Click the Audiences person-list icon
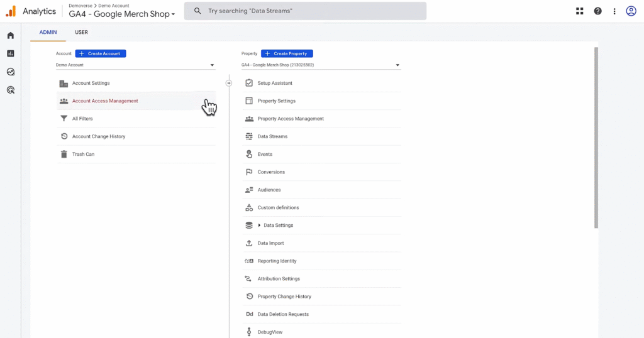This screenshot has height=338, width=644. (249, 190)
